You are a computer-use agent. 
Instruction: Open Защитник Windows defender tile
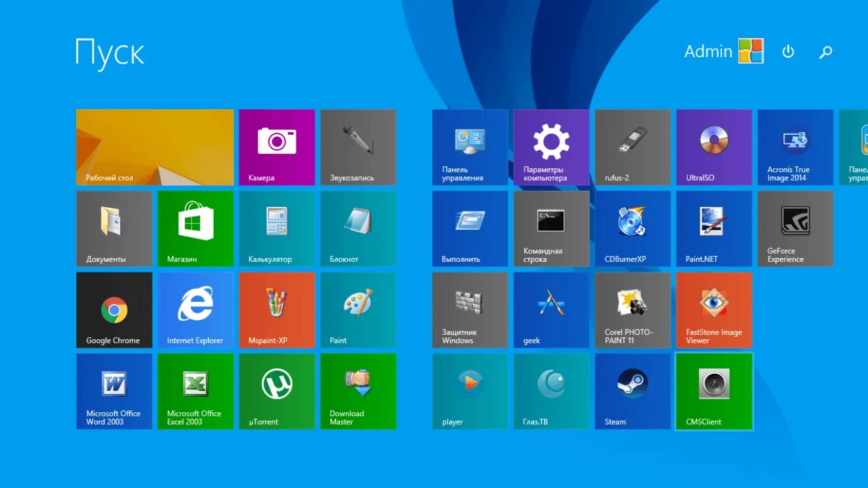[470, 310]
